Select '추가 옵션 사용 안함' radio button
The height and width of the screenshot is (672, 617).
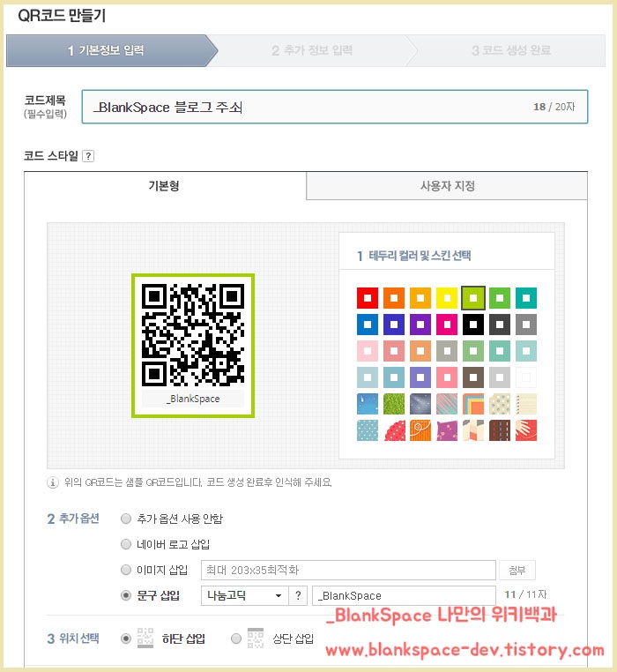126,519
